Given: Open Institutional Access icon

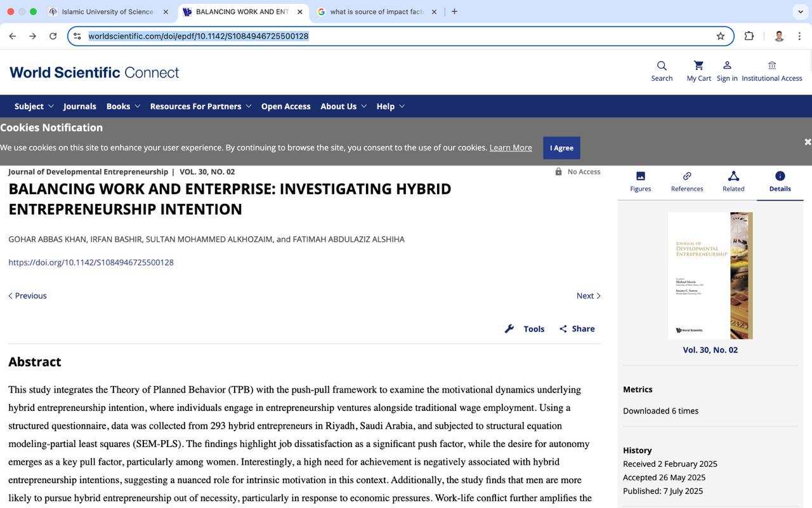Looking at the screenshot, I should (x=771, y=65).
